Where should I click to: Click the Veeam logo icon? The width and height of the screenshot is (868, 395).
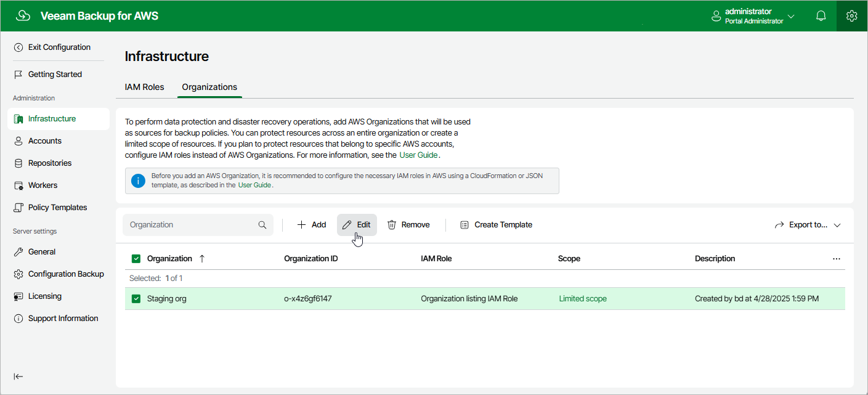[x=23, y=16]
